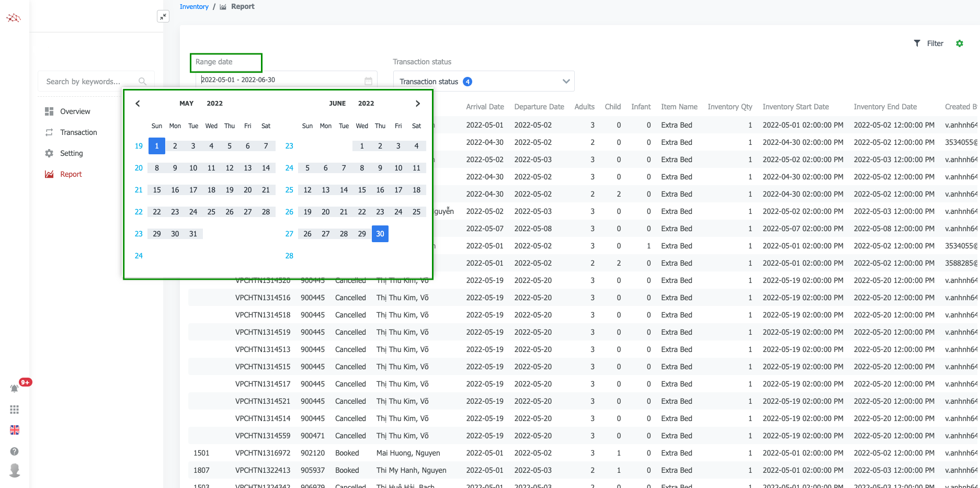
Task: Click the collapse sidebar icon
Action: coord(163,17)
